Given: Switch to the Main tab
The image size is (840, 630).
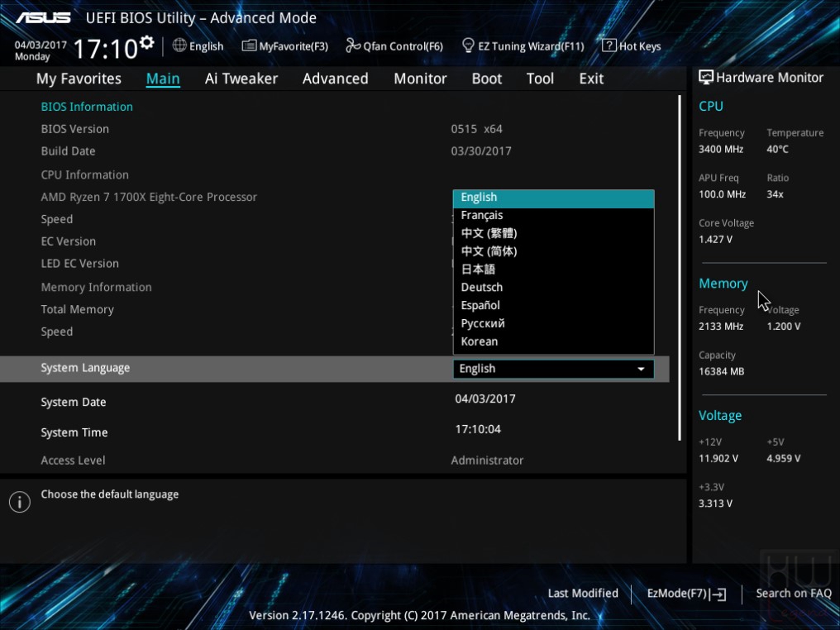Looking at the screenshot, I should pos(163,79).
